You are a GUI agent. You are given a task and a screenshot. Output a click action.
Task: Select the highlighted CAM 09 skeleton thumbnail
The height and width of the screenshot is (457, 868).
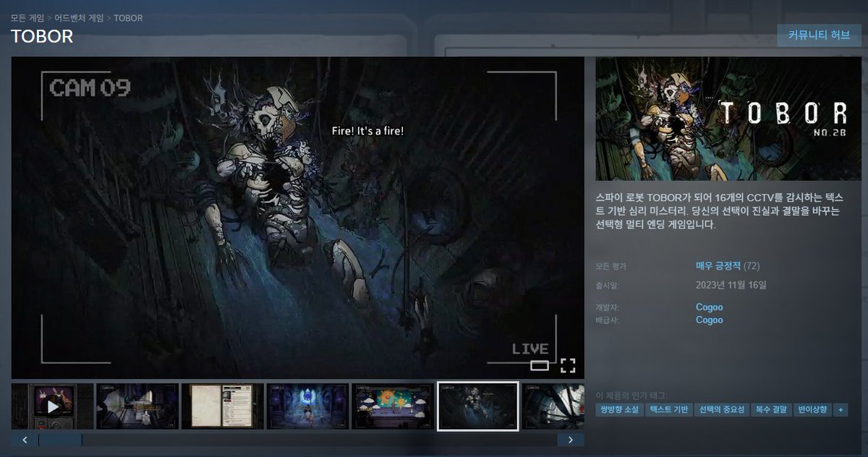point(478,406)
